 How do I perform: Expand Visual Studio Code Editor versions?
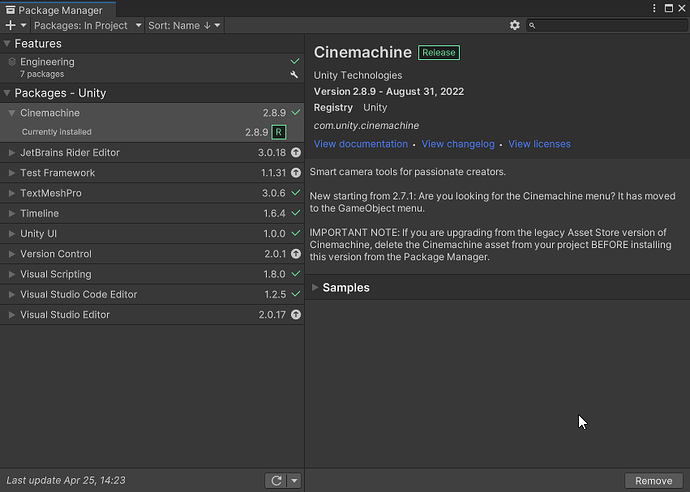pos(12,294)
